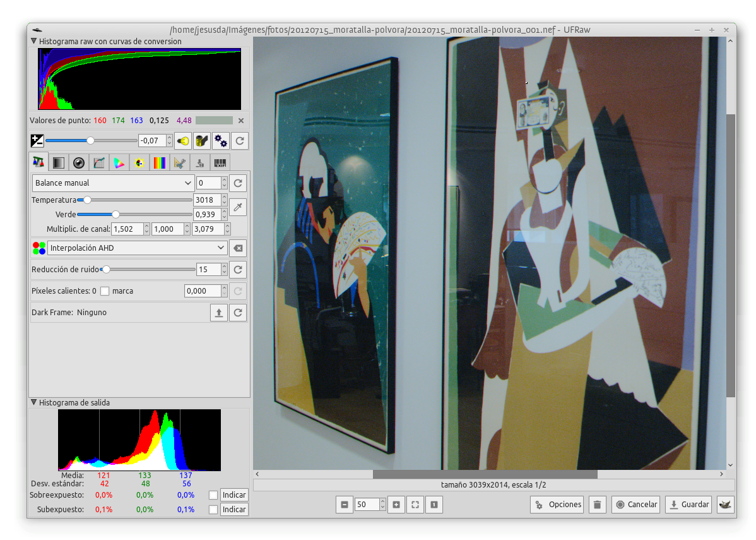756x540 pixels.
Task: Send image to GIMP icon
Action: coord(726,505)
